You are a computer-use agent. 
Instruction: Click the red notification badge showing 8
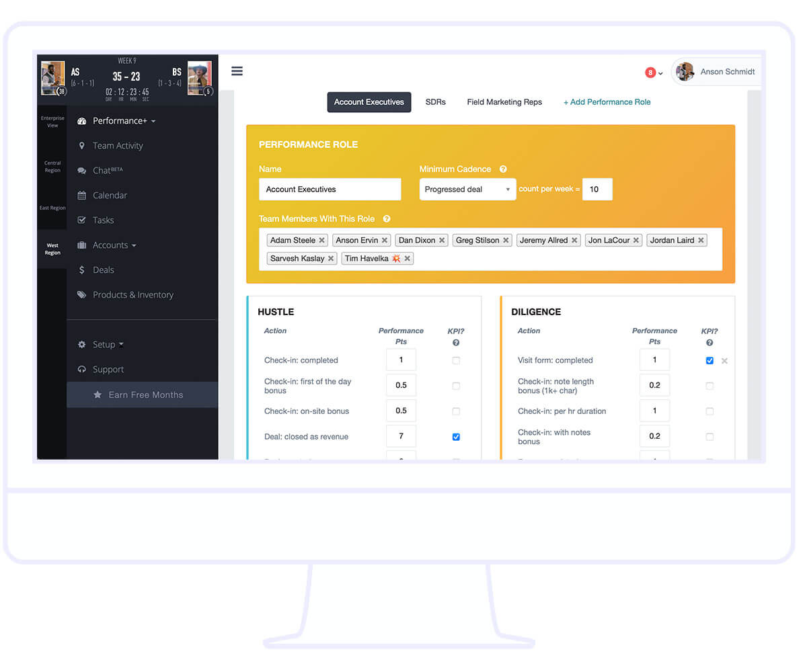(650, 73)
